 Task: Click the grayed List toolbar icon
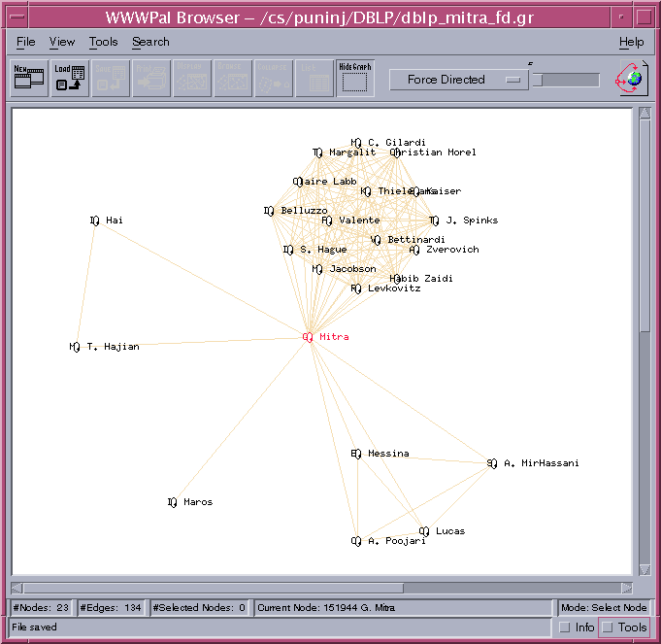tap(314, 79)
